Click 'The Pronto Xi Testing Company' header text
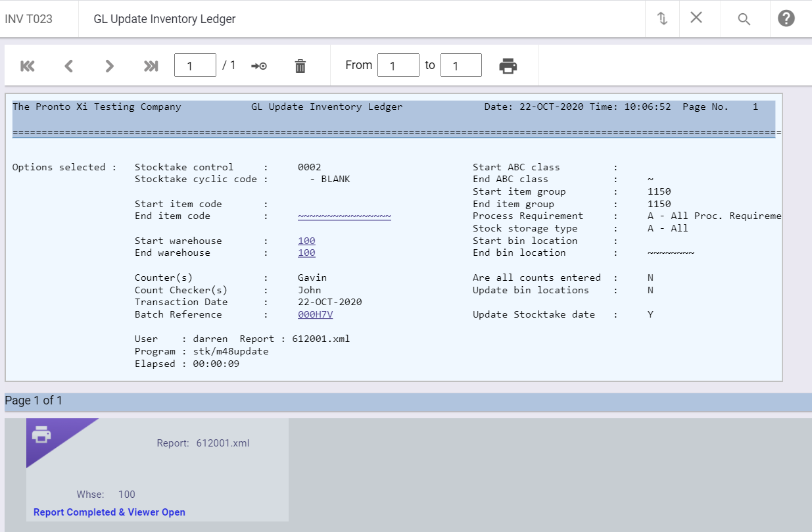 click(x=97, y=107)
